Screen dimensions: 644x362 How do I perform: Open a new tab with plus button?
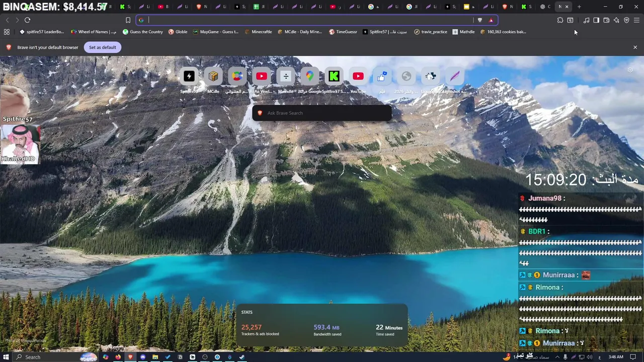tap(579, 7)
